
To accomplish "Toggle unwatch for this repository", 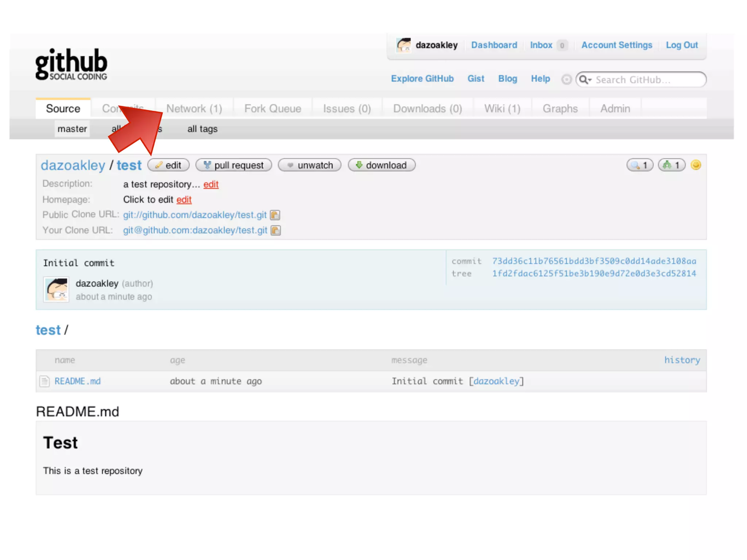I will tap(310, 165).
